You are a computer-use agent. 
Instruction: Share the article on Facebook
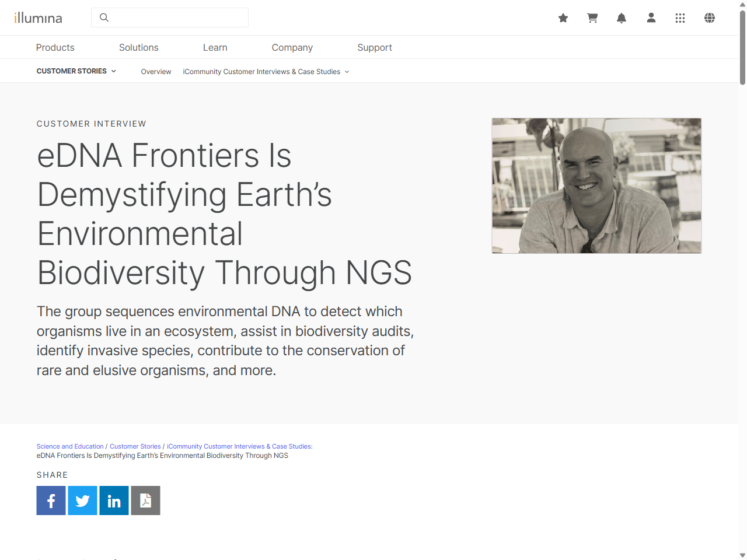(x=51, y=501)
